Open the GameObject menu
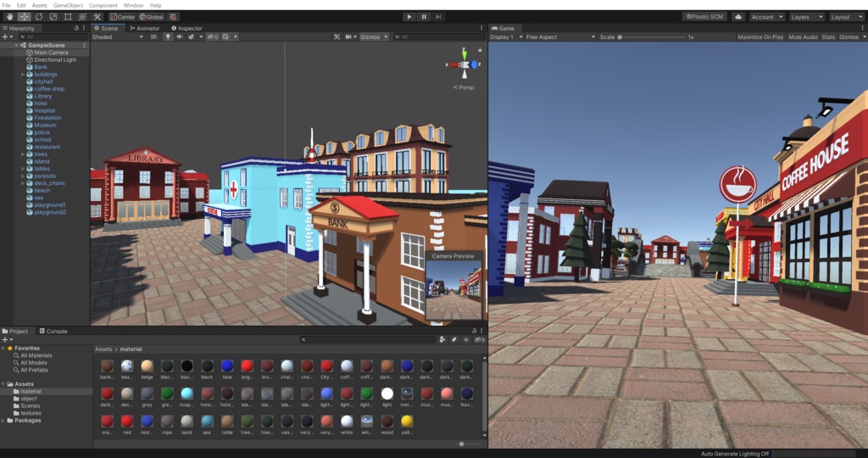 (66, 5)
